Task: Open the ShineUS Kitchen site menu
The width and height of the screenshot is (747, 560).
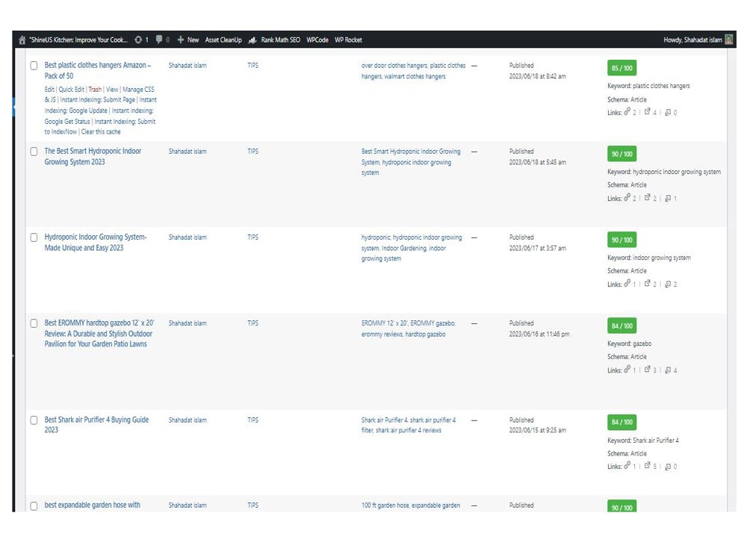Action: click(x=78, y=40)
